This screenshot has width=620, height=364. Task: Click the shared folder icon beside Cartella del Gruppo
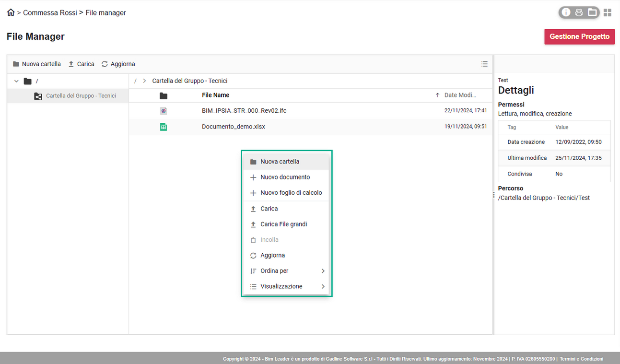[x=38, y=95]
